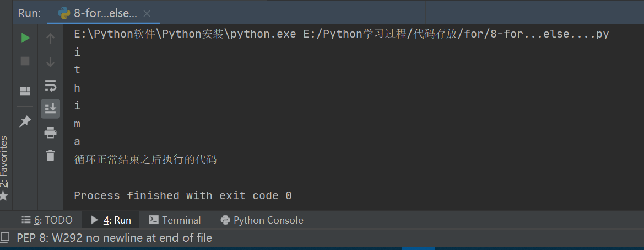Image resolution: width=644 pixels, height=250 pixels.
Task: Open the 6: TODO tool window
Action: (x=47, y=220)
